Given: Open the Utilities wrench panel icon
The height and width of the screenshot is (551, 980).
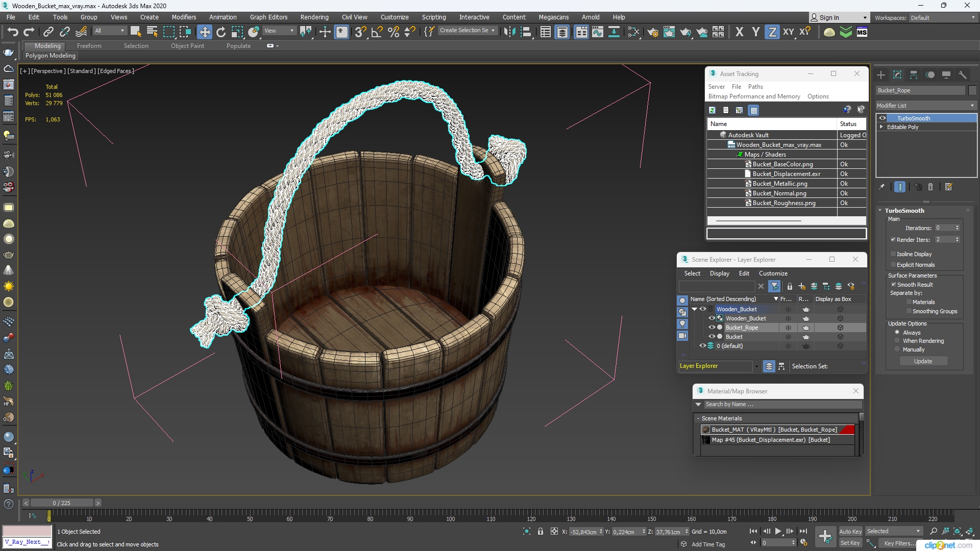Looking at the screenshot, I should [x=963, y=75].
